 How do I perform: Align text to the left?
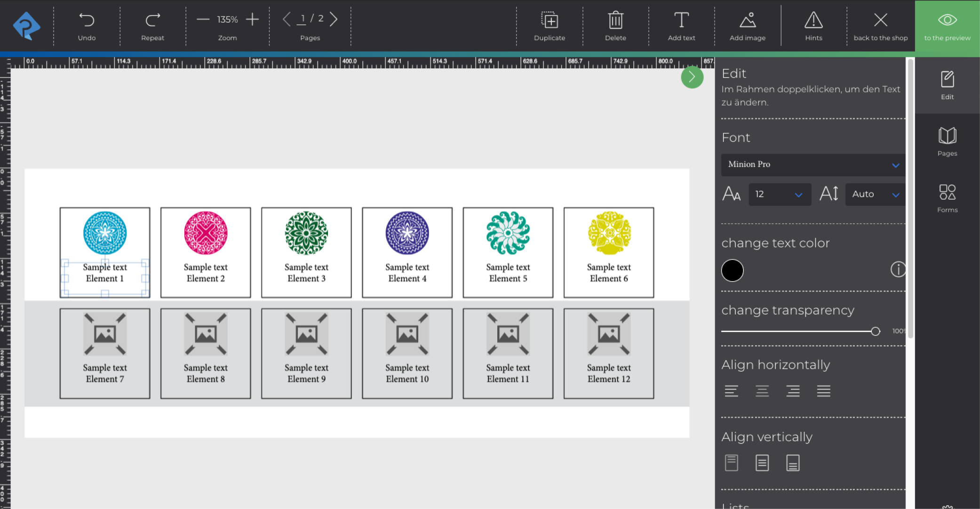tap(731, 391)
